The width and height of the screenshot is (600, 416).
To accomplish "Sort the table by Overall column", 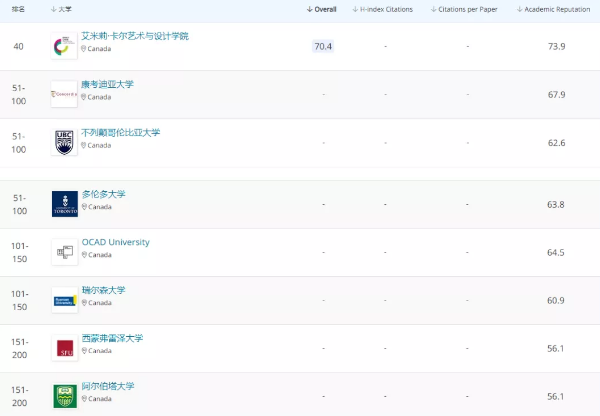I will point(321,9).
